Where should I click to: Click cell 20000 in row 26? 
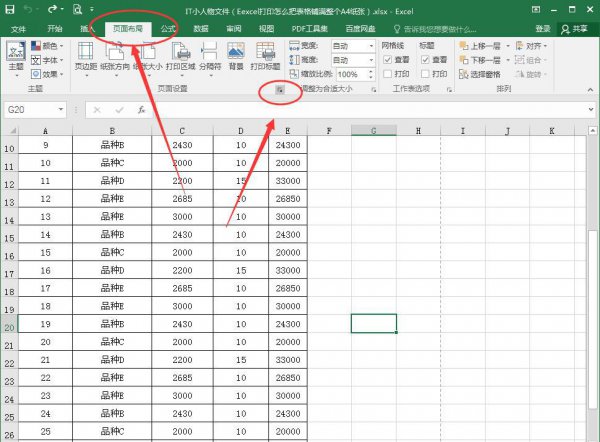tap(288, 432)
